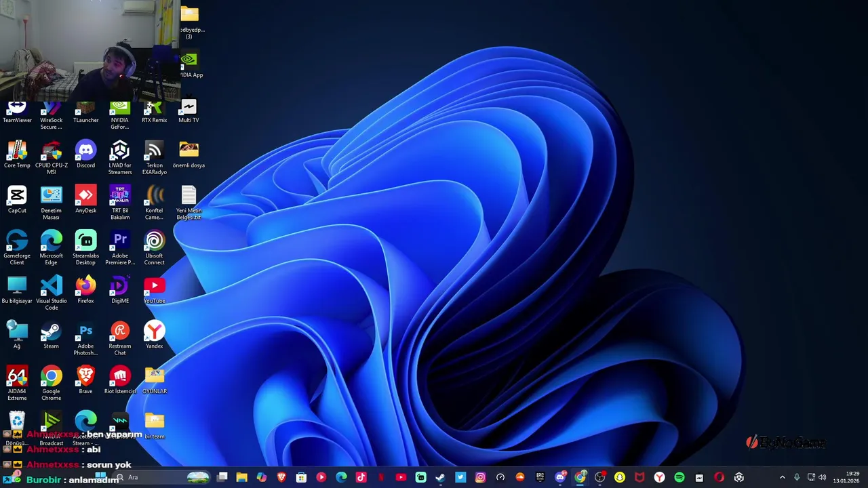
Task: Open YouTube desktop shortcut
Action: (155, 290)
